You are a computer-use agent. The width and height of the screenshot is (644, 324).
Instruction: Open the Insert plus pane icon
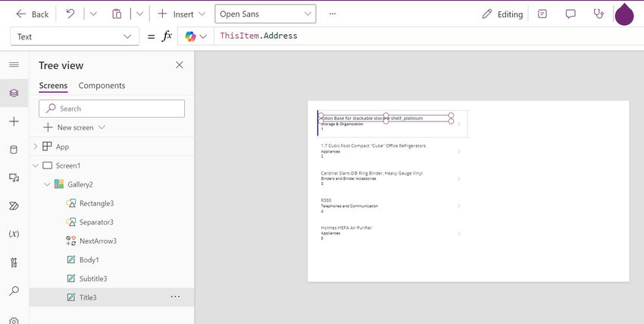pos(14,121)
